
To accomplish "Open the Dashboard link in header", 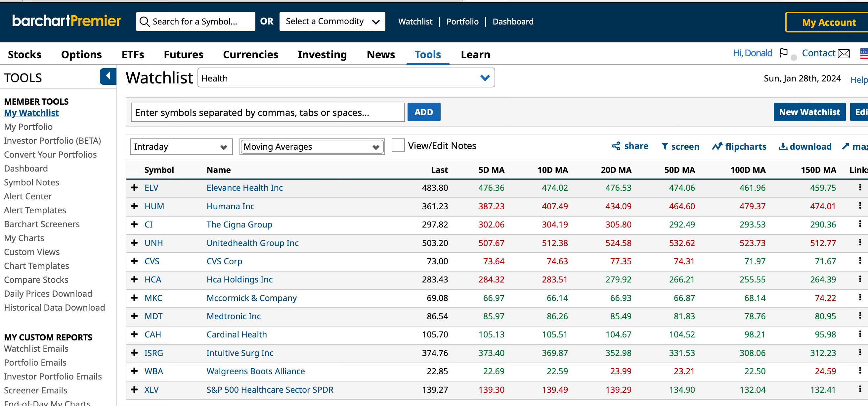I will (x=513, y=22).
